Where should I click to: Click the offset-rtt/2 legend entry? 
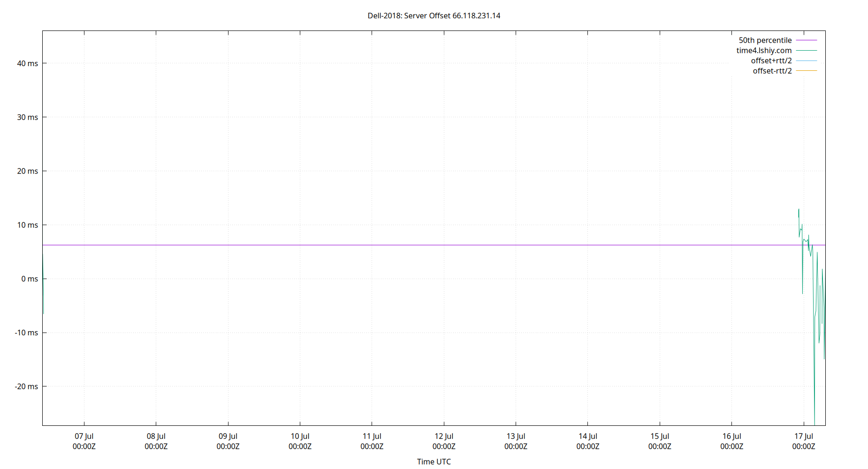click(771, 71)
